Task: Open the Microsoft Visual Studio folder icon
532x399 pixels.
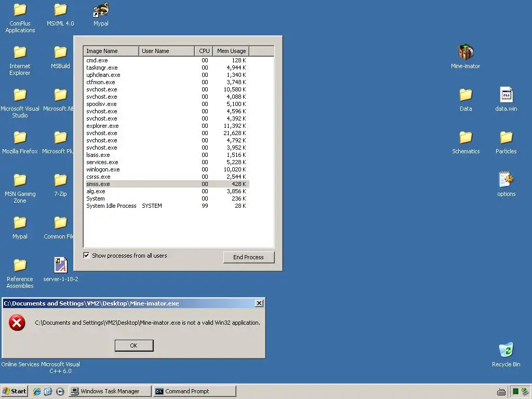Action: (x=20, y=95)
